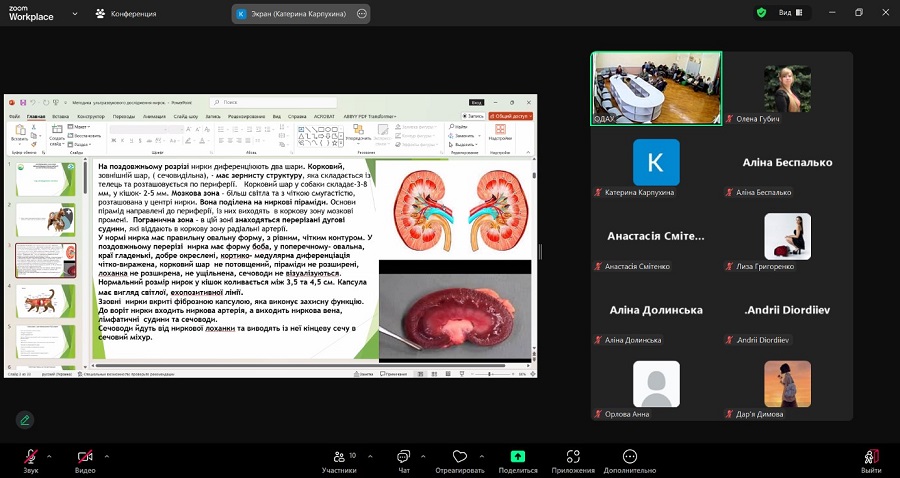
Task: Open the participants list (Участники)
Action: 338,458
